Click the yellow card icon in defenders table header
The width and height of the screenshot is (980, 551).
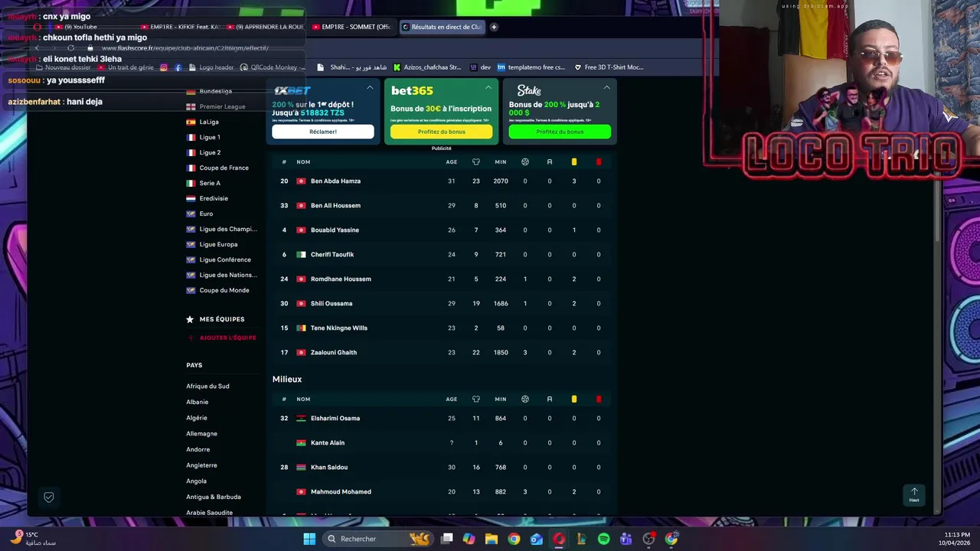click(574, 162)
